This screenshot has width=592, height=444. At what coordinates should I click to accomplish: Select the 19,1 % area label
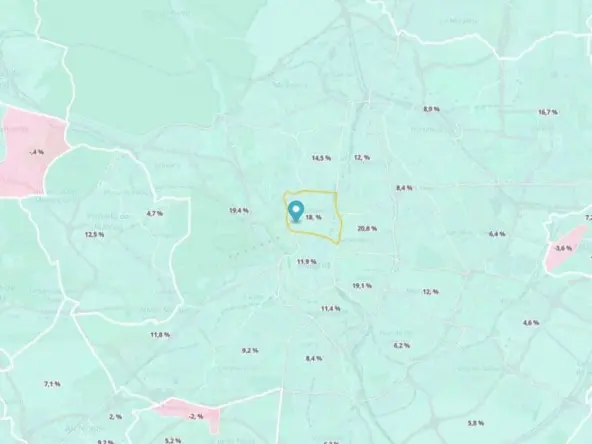pyautogui.click(x=362, y=286)
